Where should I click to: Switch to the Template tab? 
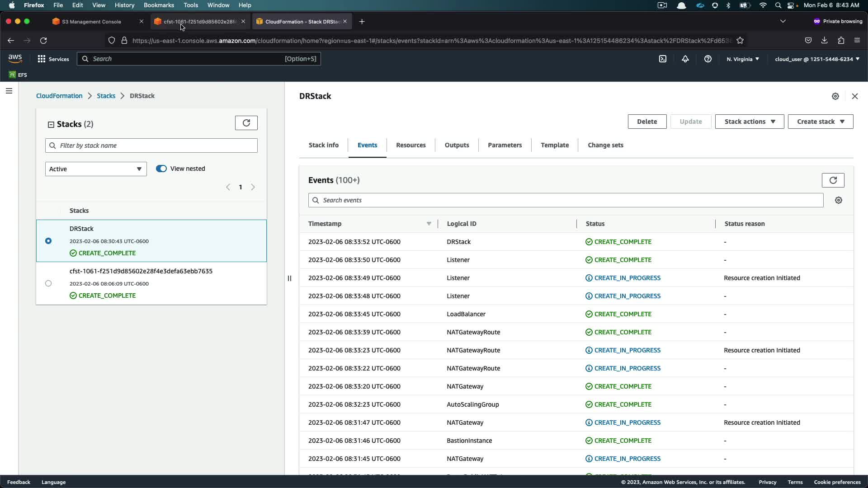click(x=554, y=145)
